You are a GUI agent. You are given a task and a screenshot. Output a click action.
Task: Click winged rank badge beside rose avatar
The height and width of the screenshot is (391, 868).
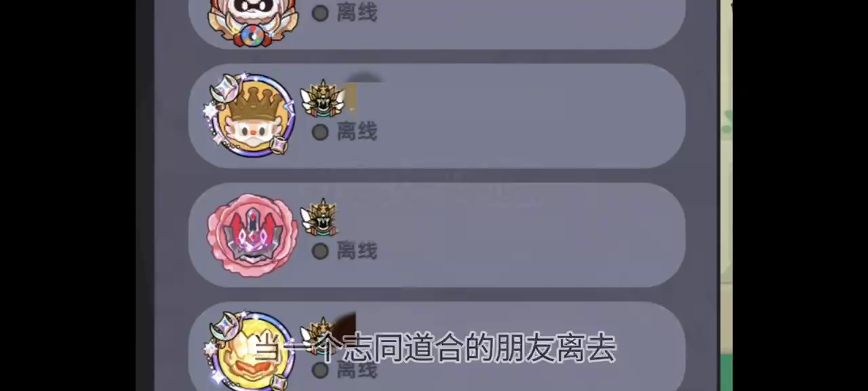pyautogui.click(x=319, y=217)
